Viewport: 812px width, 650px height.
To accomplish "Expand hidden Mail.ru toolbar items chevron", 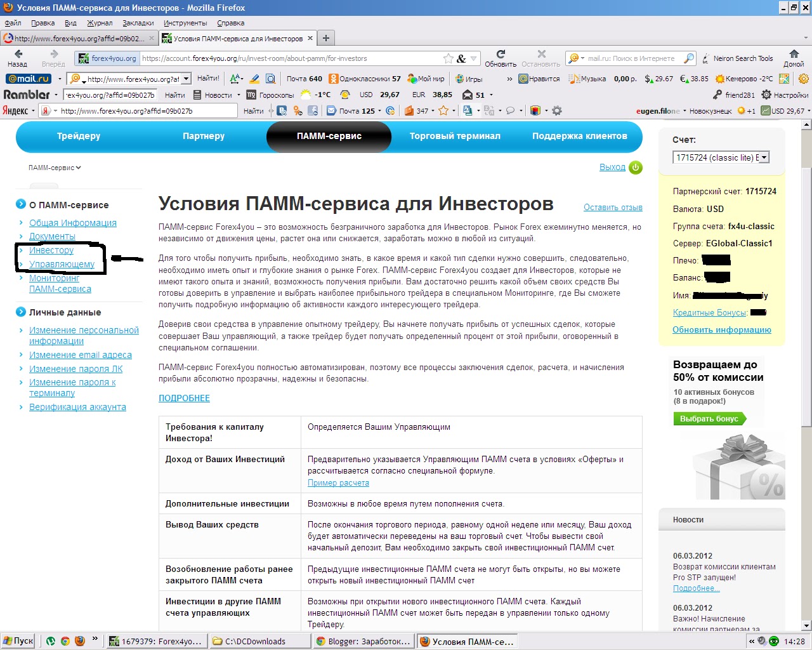I will coord(509,79).
